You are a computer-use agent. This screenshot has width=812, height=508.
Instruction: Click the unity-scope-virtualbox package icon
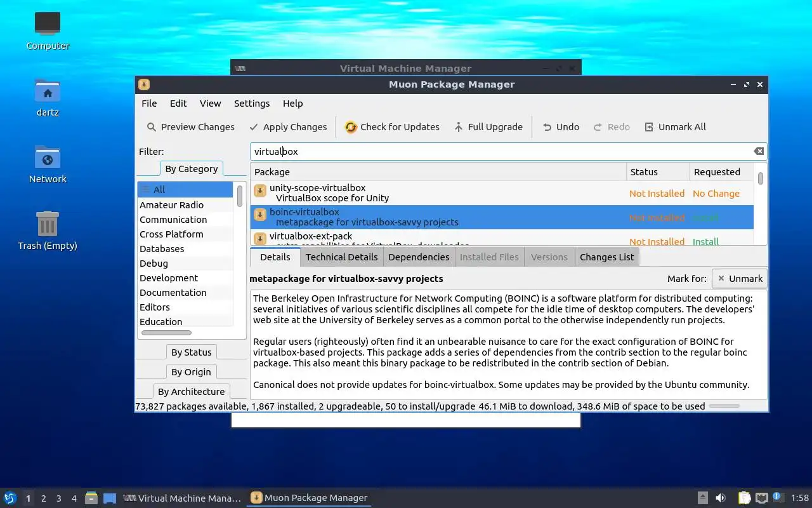tap(260, 190)
